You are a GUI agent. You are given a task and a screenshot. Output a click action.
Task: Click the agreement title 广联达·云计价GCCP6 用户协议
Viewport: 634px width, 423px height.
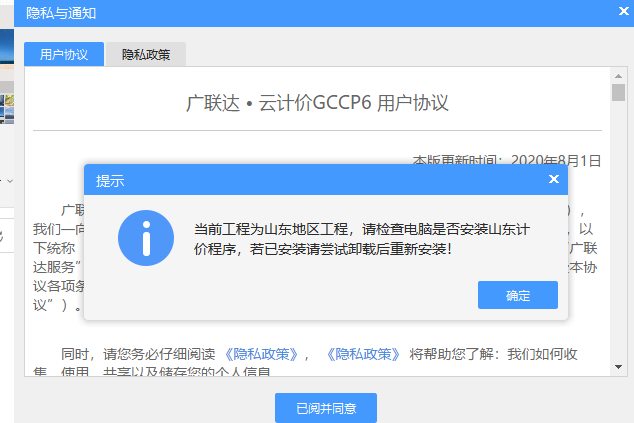(x=317, y=103)
